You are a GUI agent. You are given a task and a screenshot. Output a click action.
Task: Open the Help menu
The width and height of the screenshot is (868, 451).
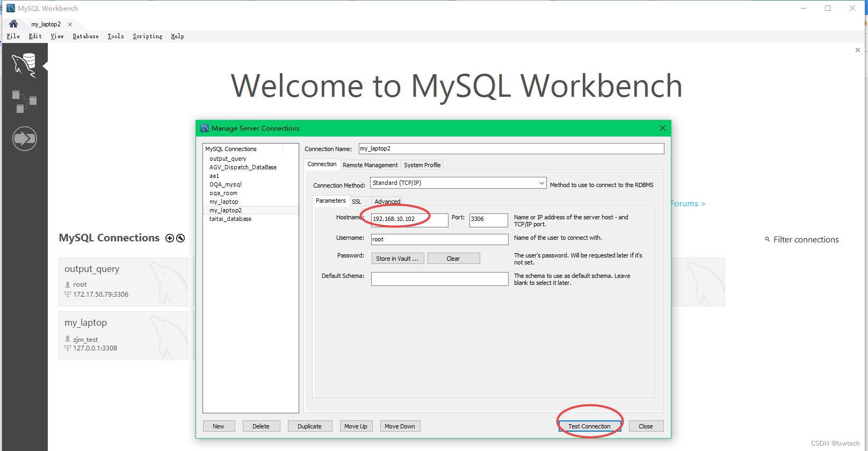[177, 36]
